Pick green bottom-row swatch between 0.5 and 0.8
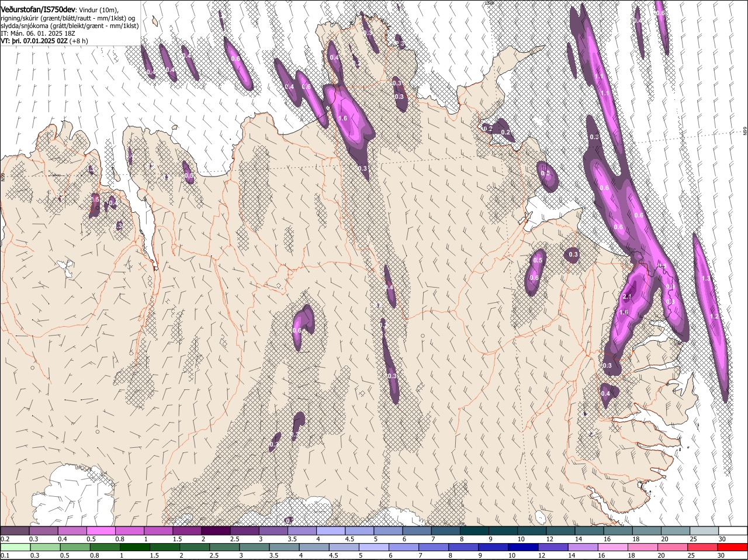Viewport: 748px width, 560px height. click(x=75, y=547)
